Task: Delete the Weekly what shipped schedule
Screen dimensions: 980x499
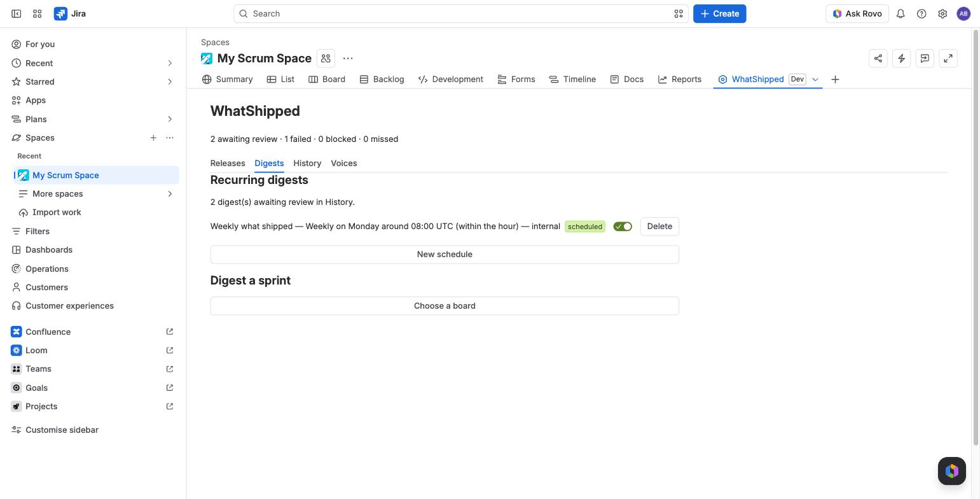Action: 659,226
